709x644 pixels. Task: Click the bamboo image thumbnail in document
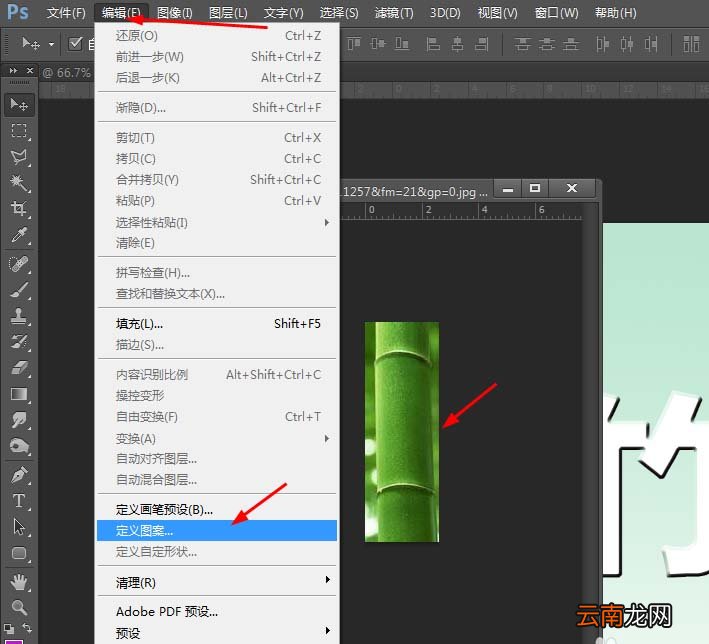pos(402,432)
